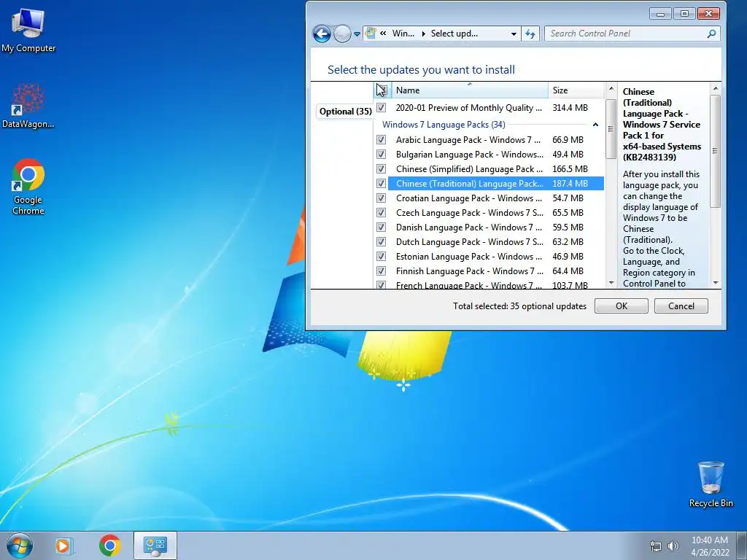747x560 pixels.
Task: Open the recent pages dropdown arrow
Action: click(x=357, y=34)
